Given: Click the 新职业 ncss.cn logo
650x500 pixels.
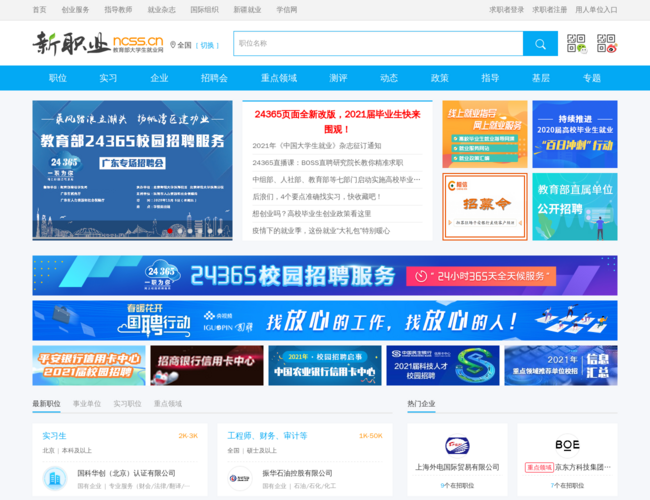Looking at the screenshot, I should (x=98, y=43).
